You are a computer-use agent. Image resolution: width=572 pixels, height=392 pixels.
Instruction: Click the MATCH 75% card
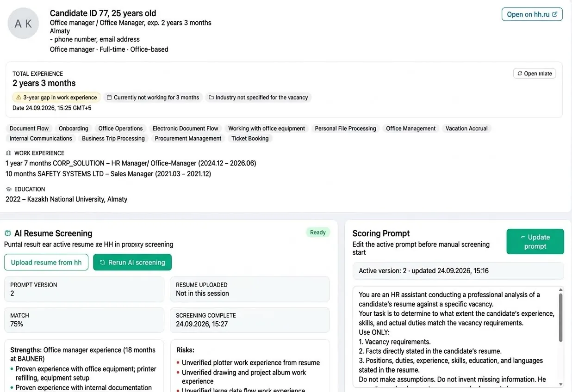(84, 320)
